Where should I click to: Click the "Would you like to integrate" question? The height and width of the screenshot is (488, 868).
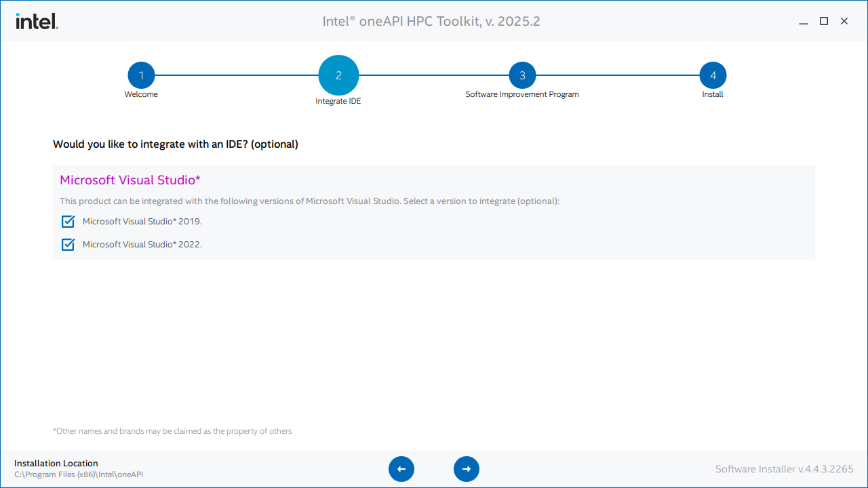(x=176, y=144)
